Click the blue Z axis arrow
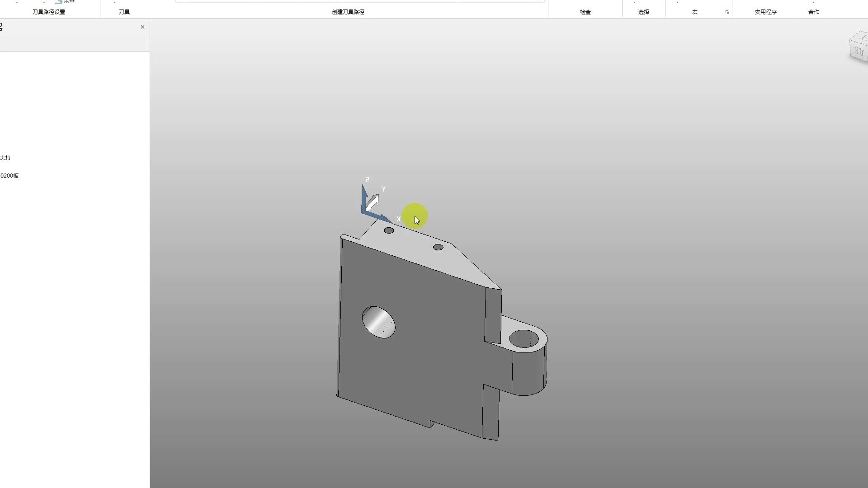 pos(364,199)
